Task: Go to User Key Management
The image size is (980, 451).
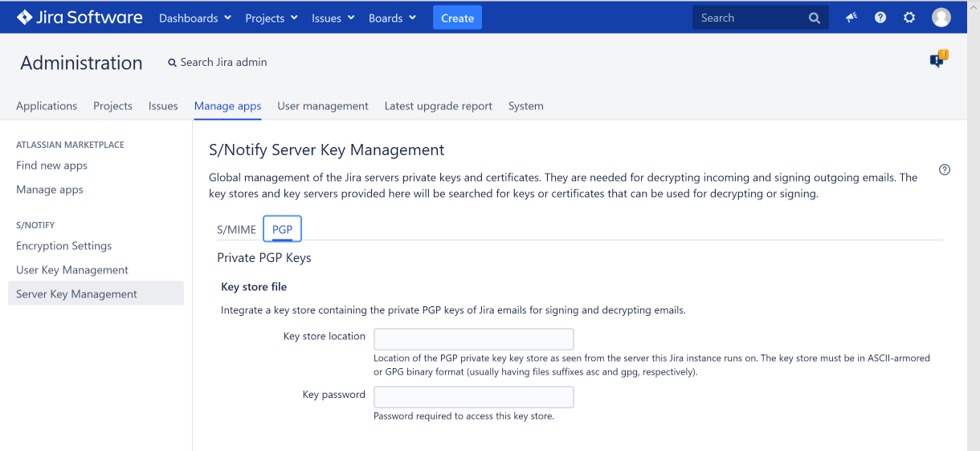Action: [72, 270]
